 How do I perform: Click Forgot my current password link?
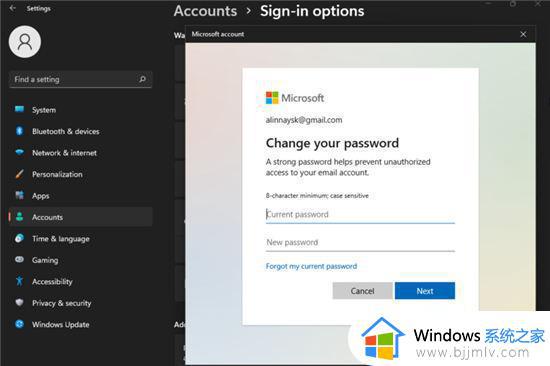coord(311,266)
